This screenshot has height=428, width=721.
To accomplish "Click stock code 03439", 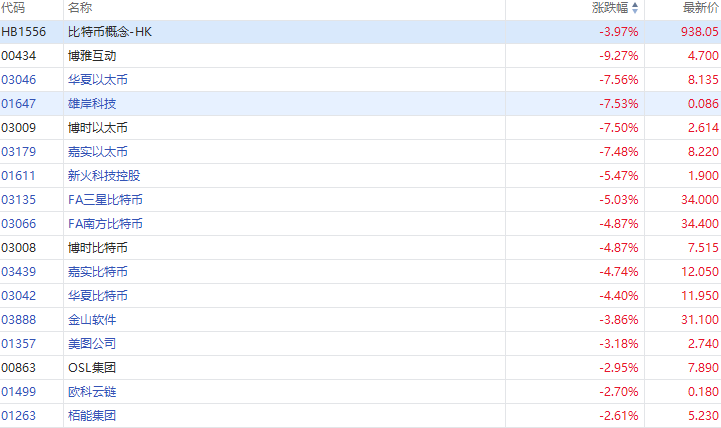I will coord(18,271).
